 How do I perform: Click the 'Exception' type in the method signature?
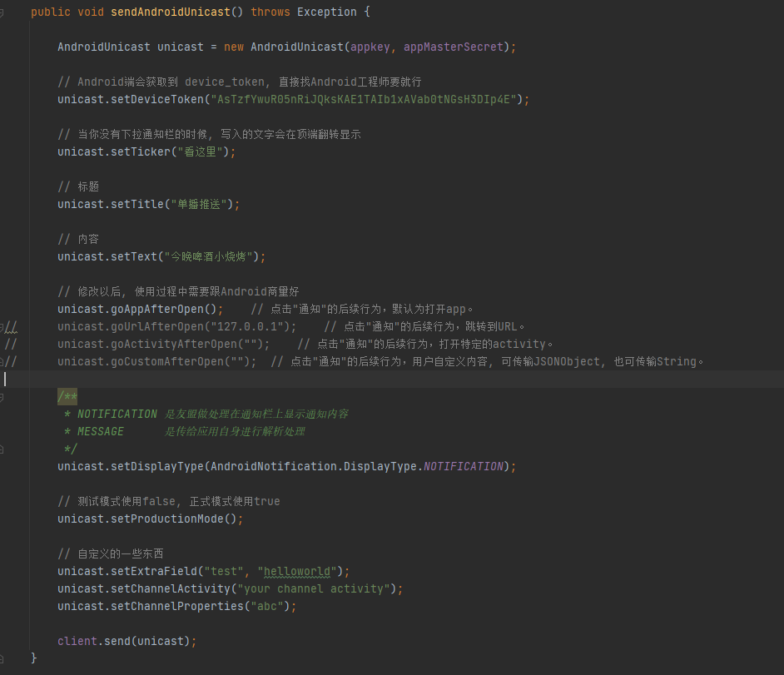point(326,12)
